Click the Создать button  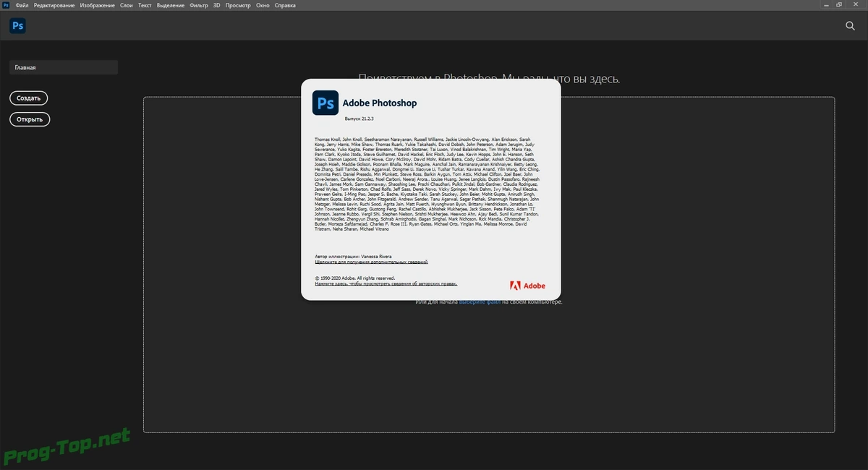pyautogui.click(x=29, y=98)
